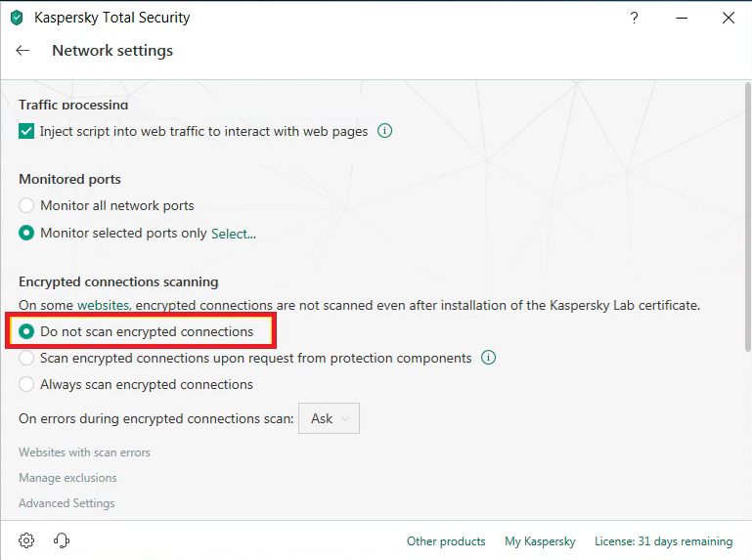Open Select... link for monitored ports

(x=234, y=234)
